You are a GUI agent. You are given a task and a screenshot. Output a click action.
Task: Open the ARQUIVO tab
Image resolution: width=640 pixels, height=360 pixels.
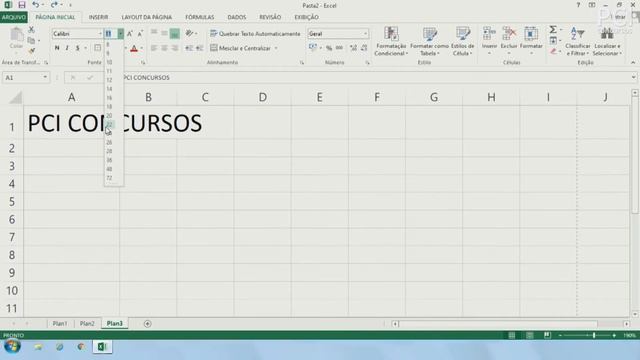14,17
